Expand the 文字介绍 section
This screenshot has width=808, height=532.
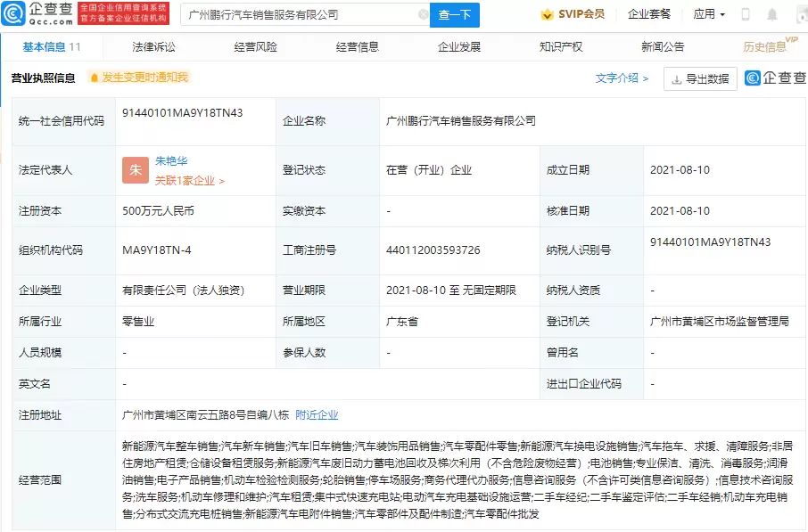[x=622, y=78]
